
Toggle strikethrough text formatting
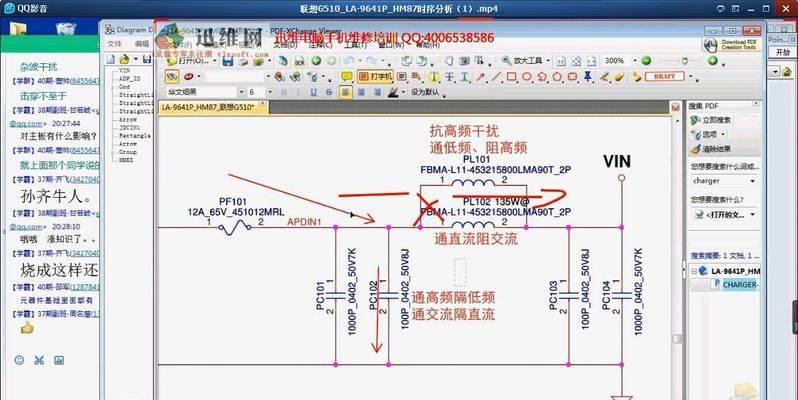(x=329, y=92)
